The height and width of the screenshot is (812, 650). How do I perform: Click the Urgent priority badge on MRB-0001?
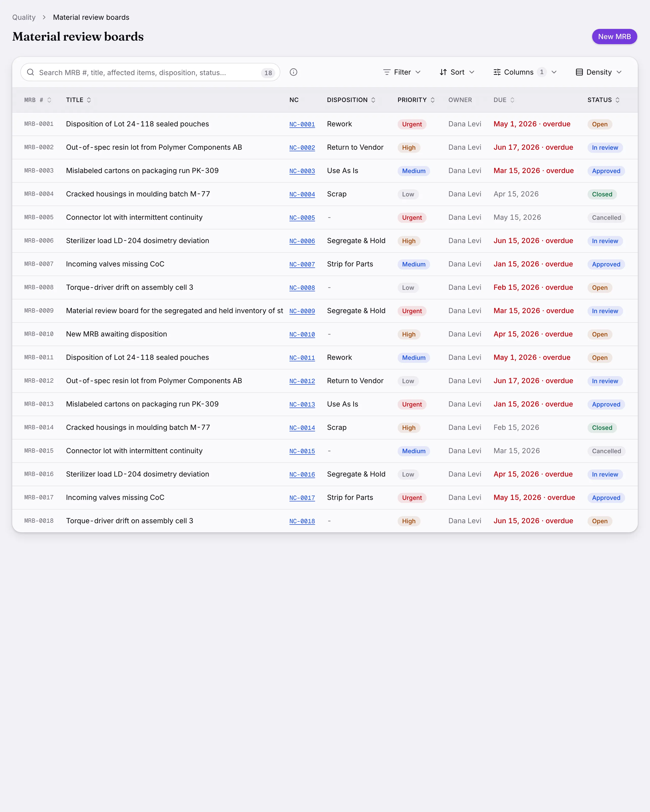click(412, 124)
